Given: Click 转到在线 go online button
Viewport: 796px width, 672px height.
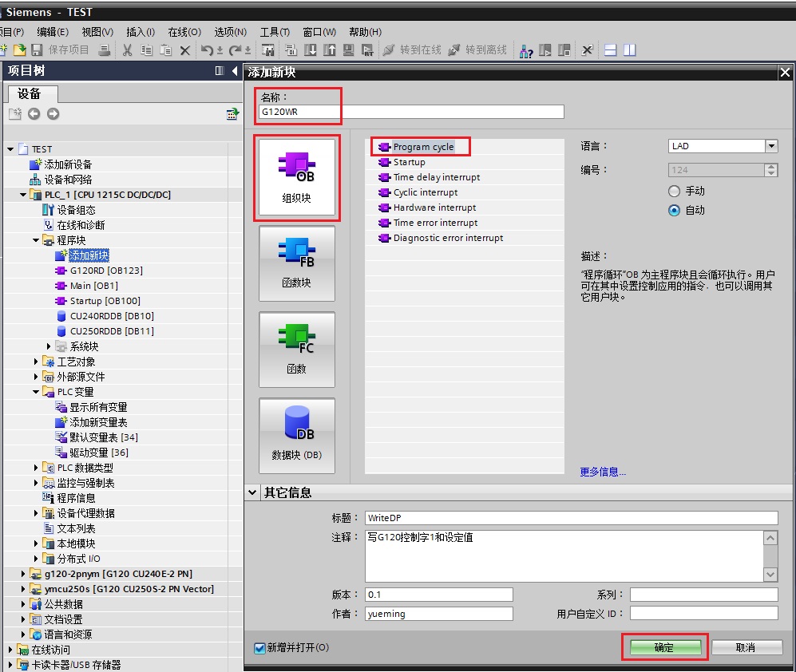Looking at the screenshot, I should [x=413, y=49].
